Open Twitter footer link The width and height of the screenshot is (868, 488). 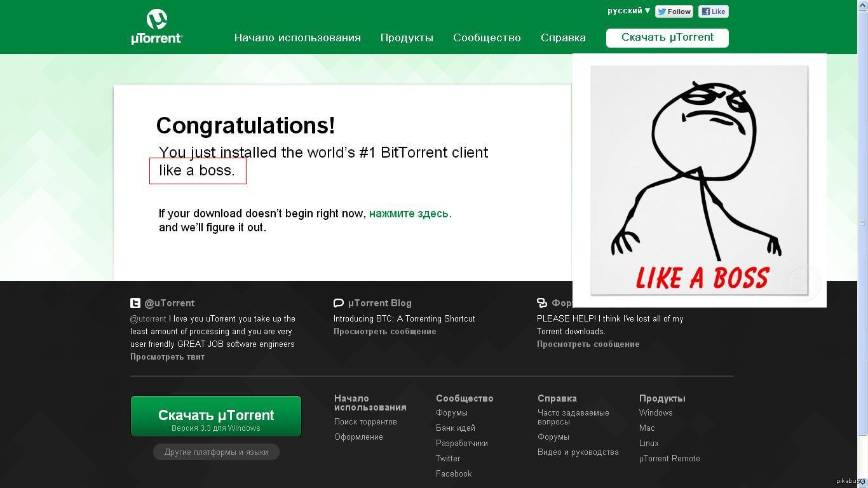(448, 459)
